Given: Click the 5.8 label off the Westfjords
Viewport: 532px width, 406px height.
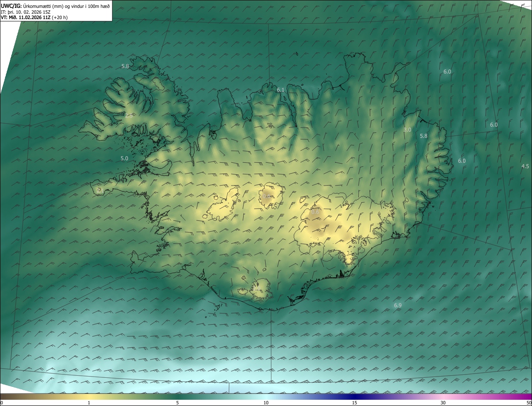Looking at the screenshot, I should 125,66.
